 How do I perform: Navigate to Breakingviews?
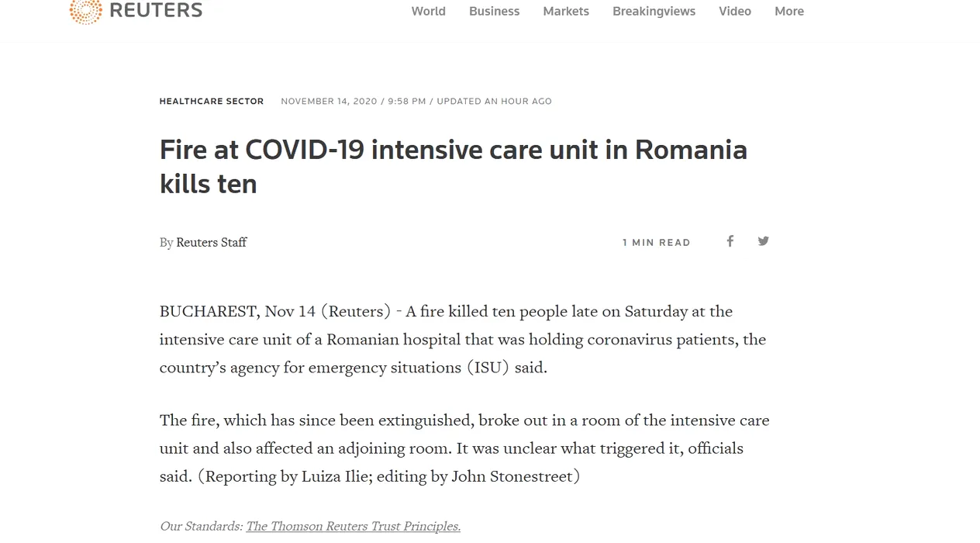click(654, 11)
